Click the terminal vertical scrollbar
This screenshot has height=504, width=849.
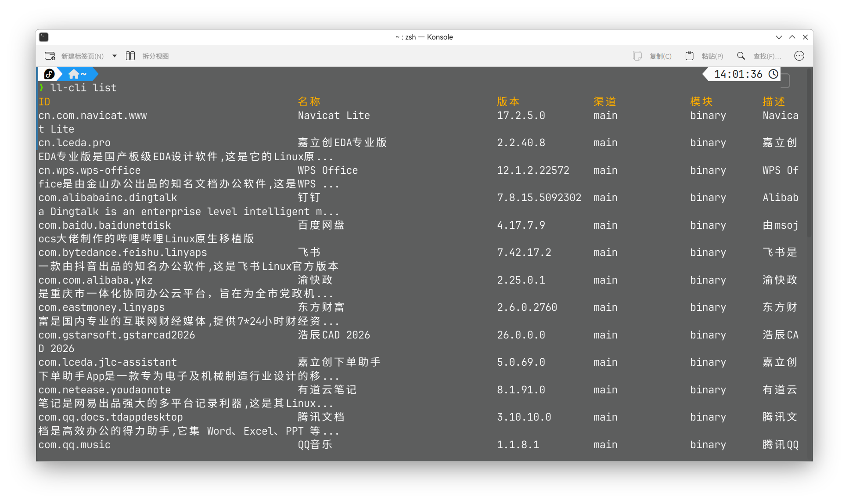point(809,154)
